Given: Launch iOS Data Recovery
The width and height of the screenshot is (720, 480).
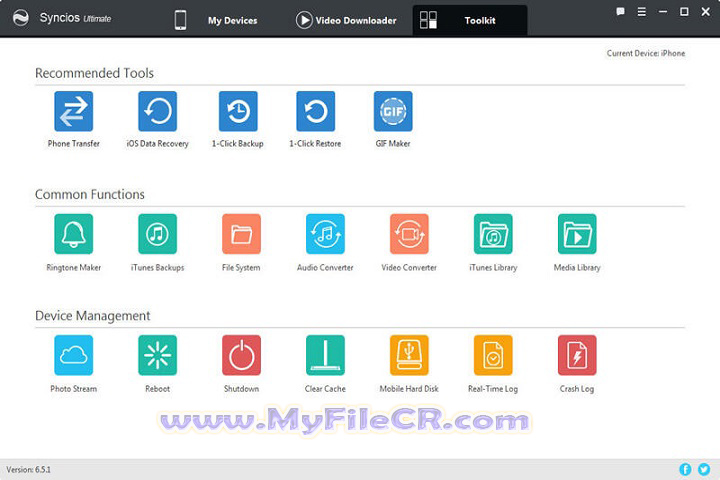Looking at the screenshot, I should (x=158, y=111).
